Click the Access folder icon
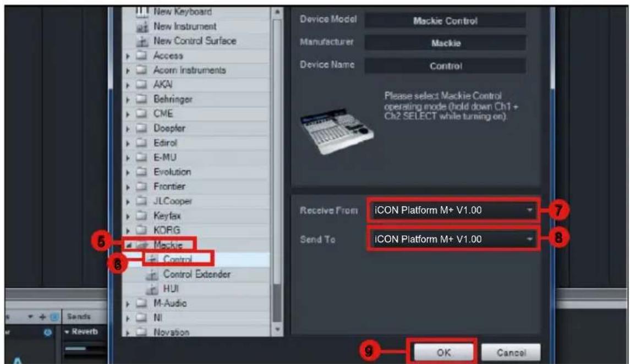 (141, 56)
